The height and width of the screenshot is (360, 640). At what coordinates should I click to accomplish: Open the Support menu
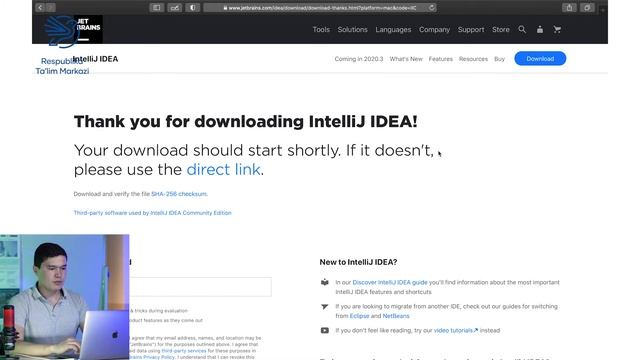click(x=471, y=29)
